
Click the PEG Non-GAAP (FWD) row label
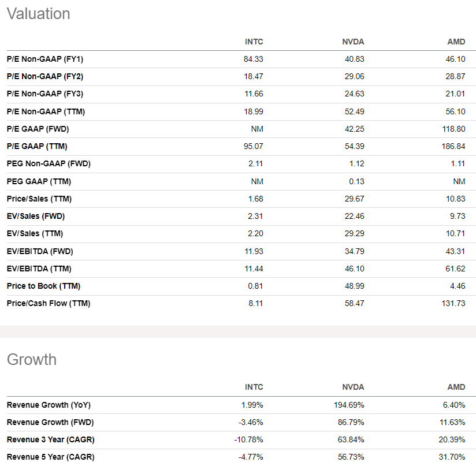pos(49,164)
